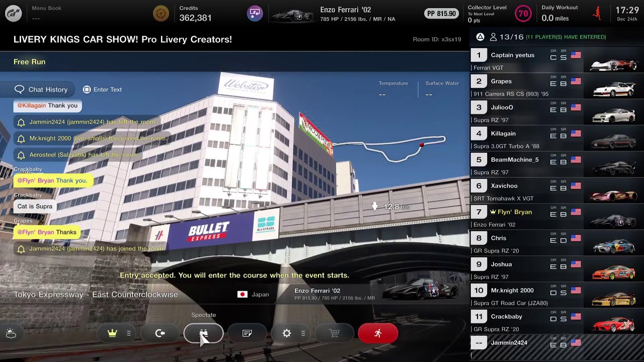Click the shopping cart button

335,333
